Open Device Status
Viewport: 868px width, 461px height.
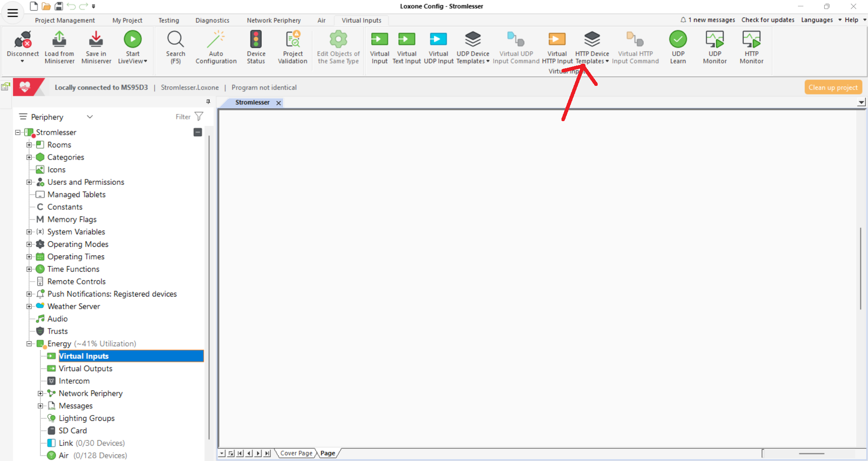pyautogui.click(x=256, y=47)
